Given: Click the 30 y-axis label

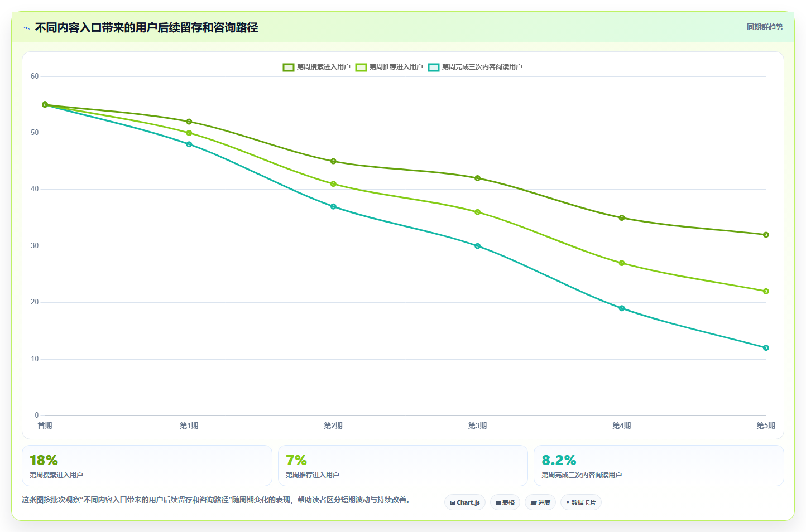Looking at the screenshot, I should [x=35, y=246].
